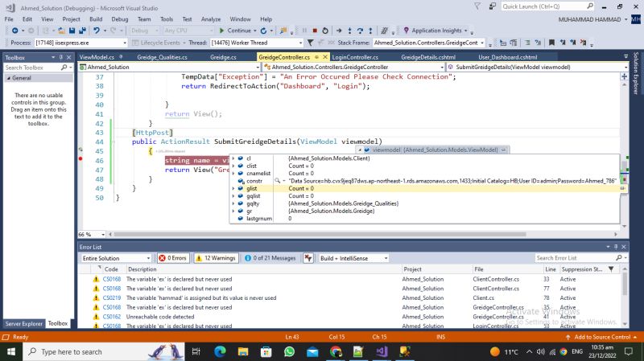The image size is (644, 361).
Task: Expand the glist variable in datatip
Action: [233, 189]
